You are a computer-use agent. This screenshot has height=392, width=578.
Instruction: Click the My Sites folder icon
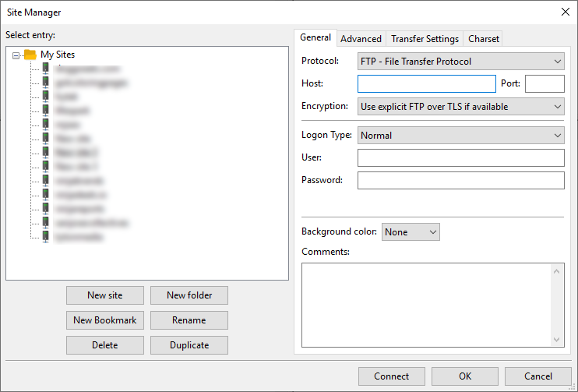[30, 55]
